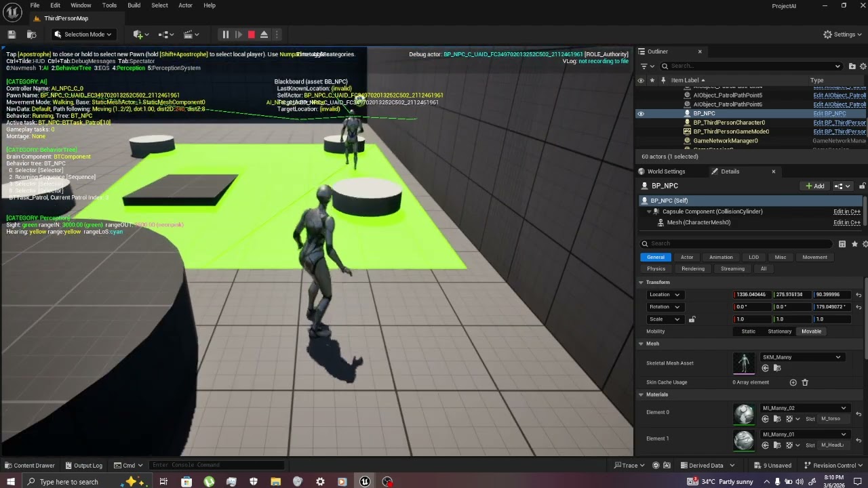The height and width of the screenshot is (488, 868).
Task: Select the Physics filter in Details
Action: [x=656, y=269]
